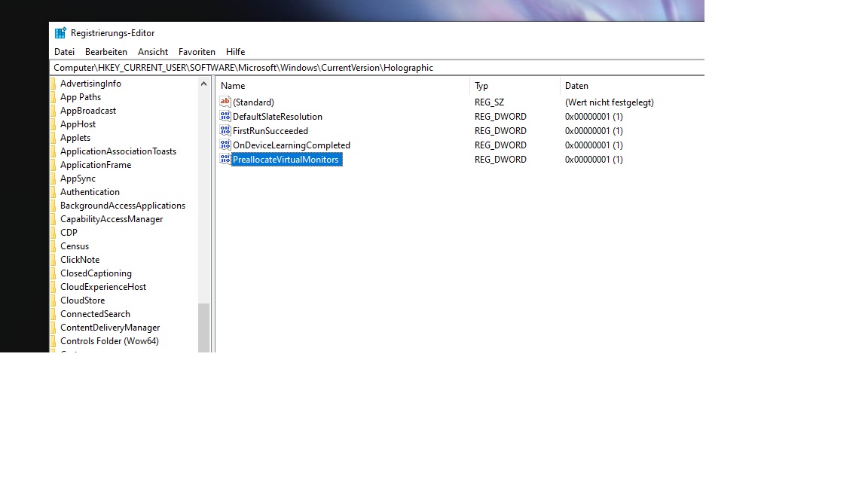Click the DefaultSlateResolution DWORD icon
This screenshot has width=868, height=488.
pyautogui.click(x=225, y=116)
